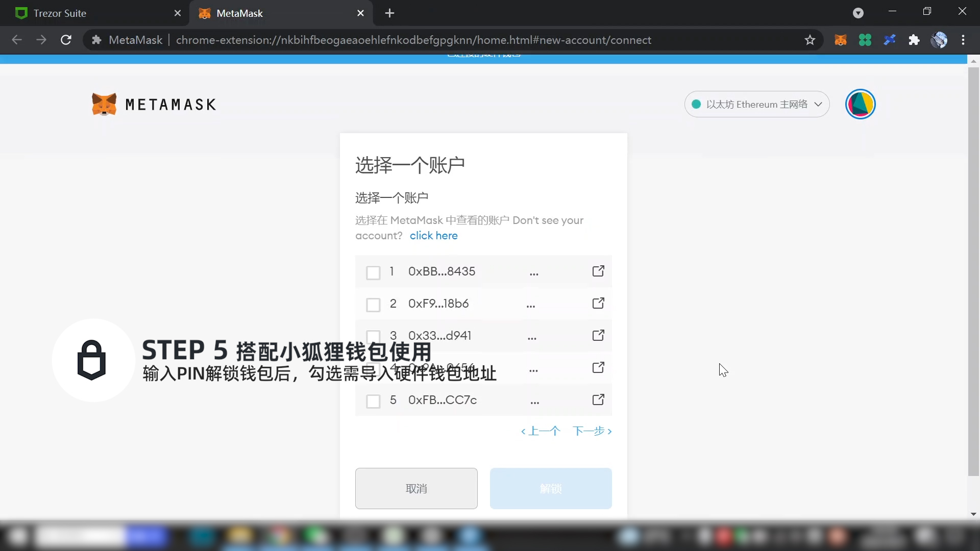The height and width of the screenshot is (551, 980).
Task: Click the 解锁 unlock button
Action: (551, 488)
